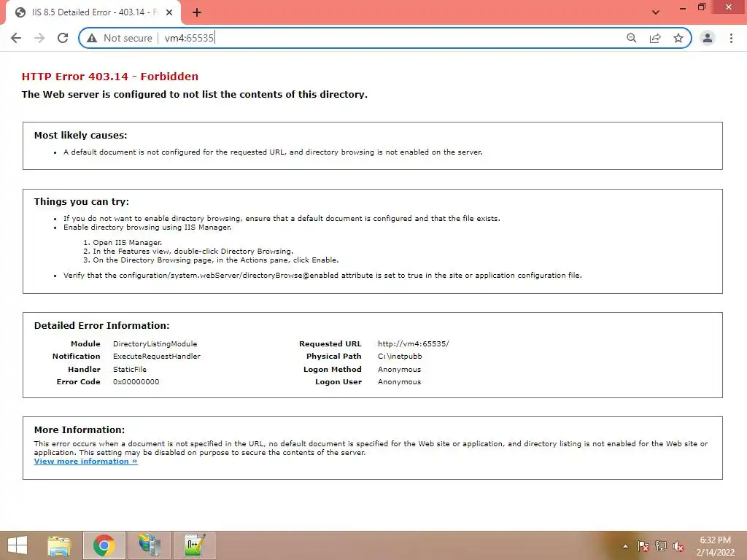
Task: Click the network tray icon
Action: (x=661, y=546)
